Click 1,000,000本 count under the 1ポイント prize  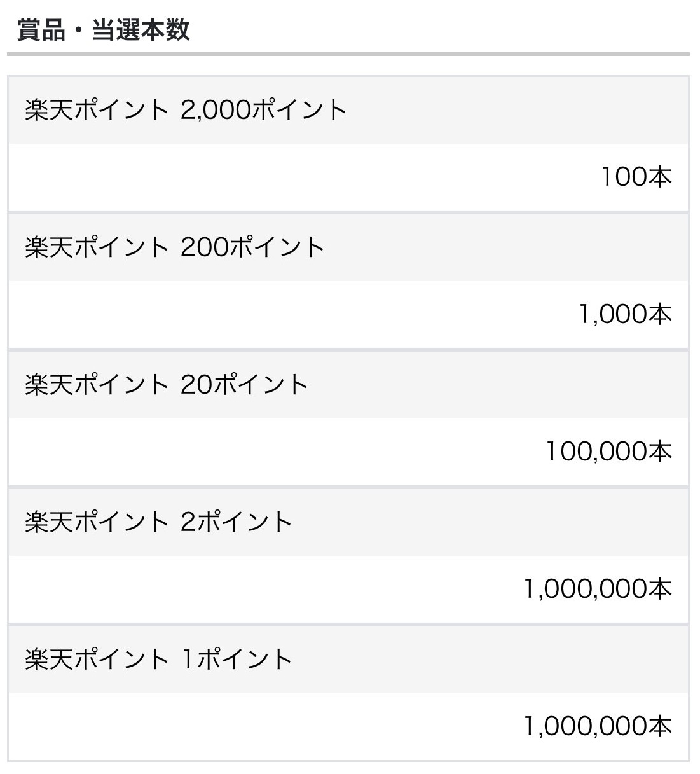[x=597, y=726]
